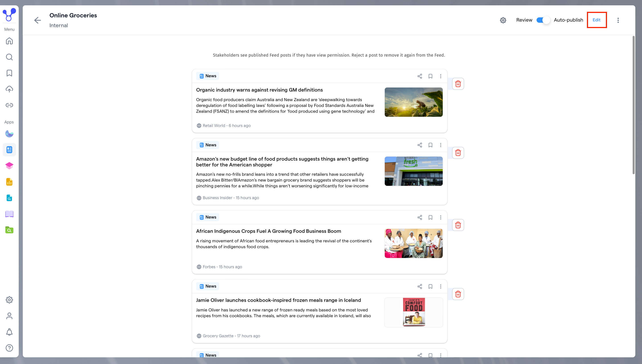Click the app logo in the sidebar
This screenshot has height=364, width=642.
tap(9, 14)
